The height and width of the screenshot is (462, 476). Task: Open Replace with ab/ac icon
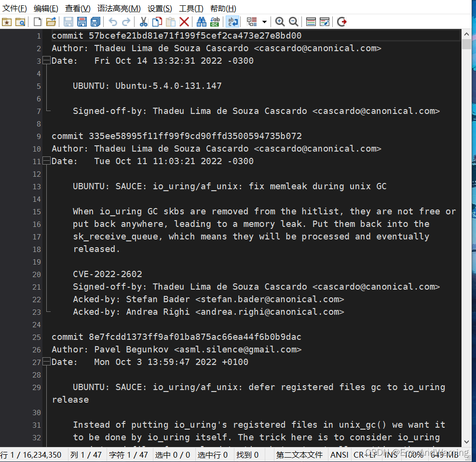(215, 22)
